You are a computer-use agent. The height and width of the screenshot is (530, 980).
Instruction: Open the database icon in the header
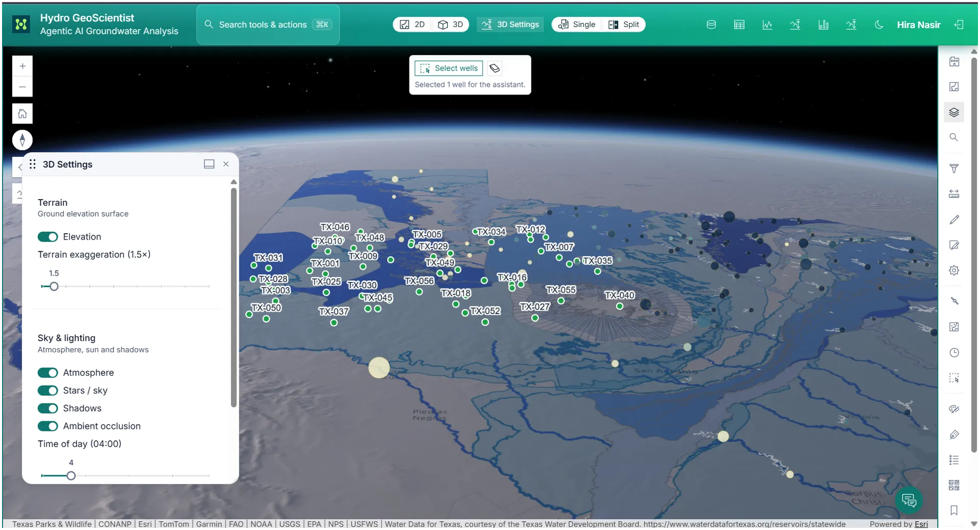711,25
